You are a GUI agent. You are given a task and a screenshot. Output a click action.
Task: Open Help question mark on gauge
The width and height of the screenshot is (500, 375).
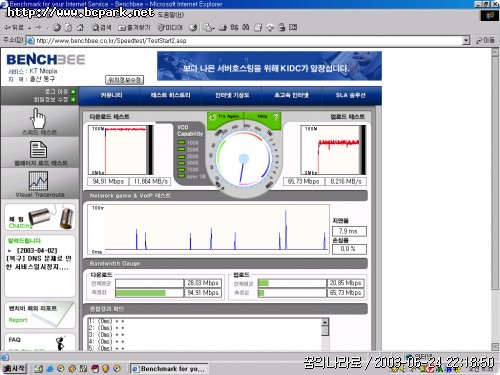click(275, 117)
